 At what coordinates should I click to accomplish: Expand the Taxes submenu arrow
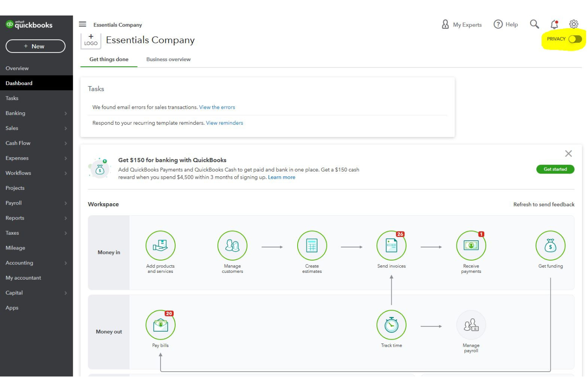click(x=66, y=233)
